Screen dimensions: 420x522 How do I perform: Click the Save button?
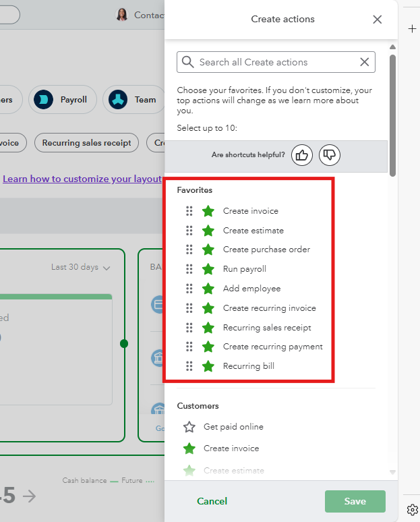(355, 501)
